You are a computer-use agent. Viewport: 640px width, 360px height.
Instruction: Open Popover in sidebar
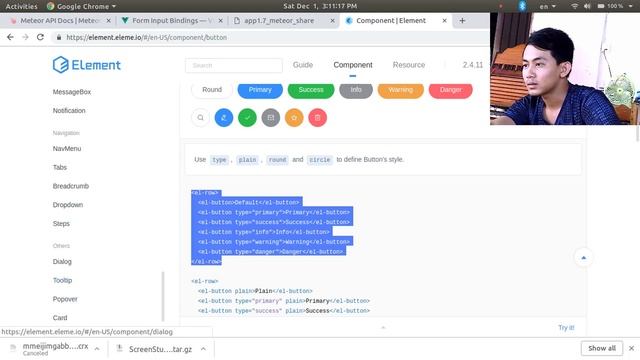65,299
